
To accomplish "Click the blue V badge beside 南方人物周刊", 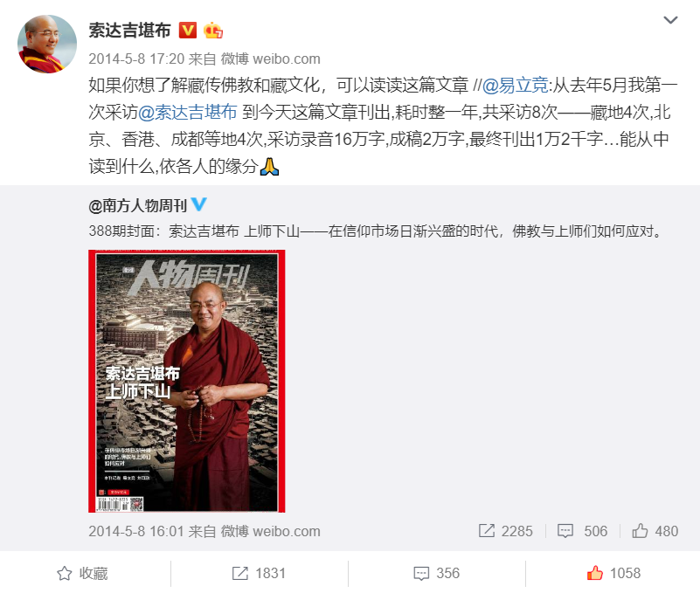I will point(198,204).
